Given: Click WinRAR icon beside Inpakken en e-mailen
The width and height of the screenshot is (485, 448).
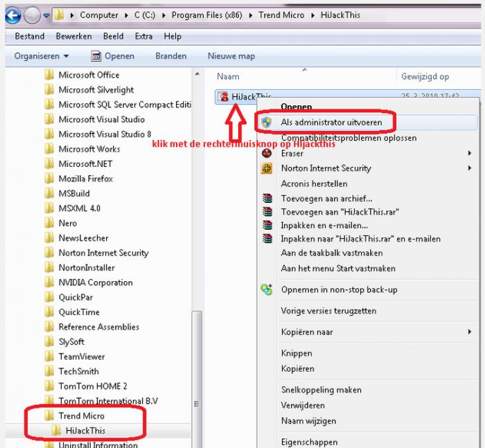Looking at the screenshot, I should click(x=267, y=226).
